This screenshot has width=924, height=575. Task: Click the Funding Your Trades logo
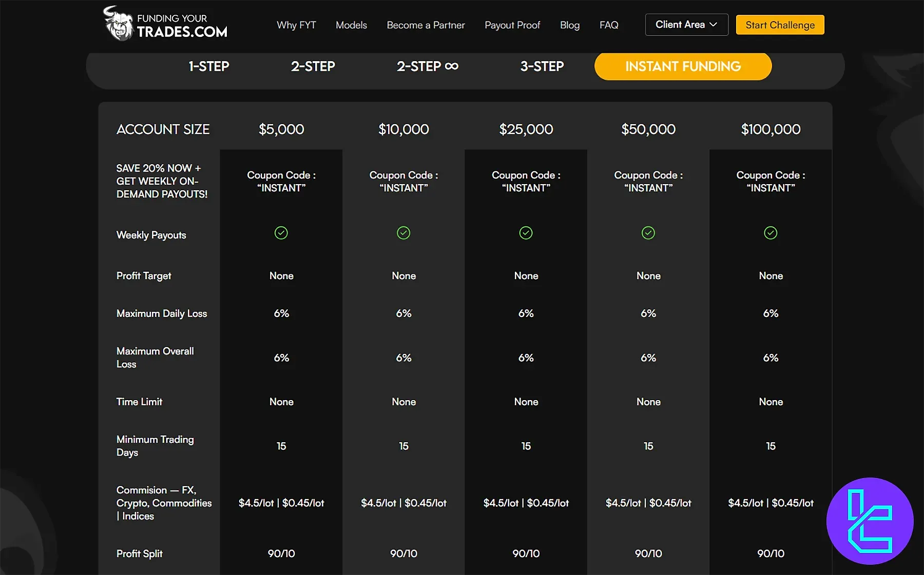pos(165,24)
